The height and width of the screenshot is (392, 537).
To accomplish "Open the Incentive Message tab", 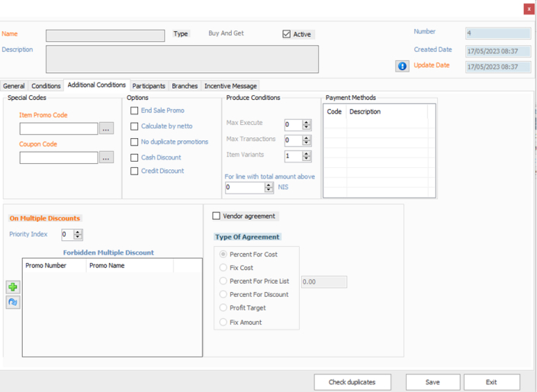I will [230, 86].
